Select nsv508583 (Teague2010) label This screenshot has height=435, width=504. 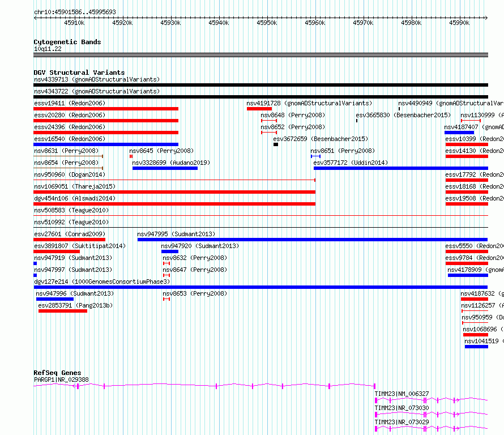click(71, 210)
